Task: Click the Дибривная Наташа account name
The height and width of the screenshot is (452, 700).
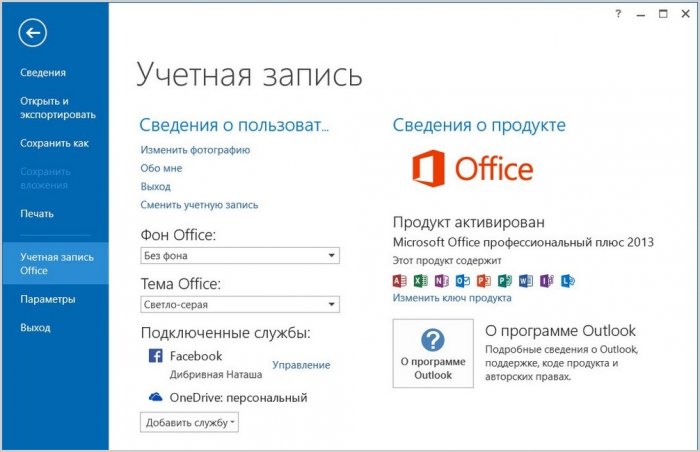Action: point(216,375)
